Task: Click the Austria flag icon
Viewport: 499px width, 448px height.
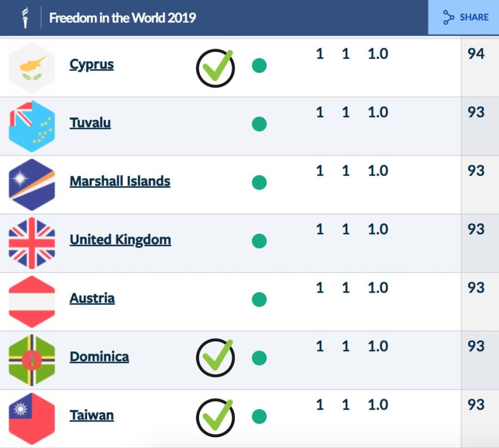Action: pos(32,302)
